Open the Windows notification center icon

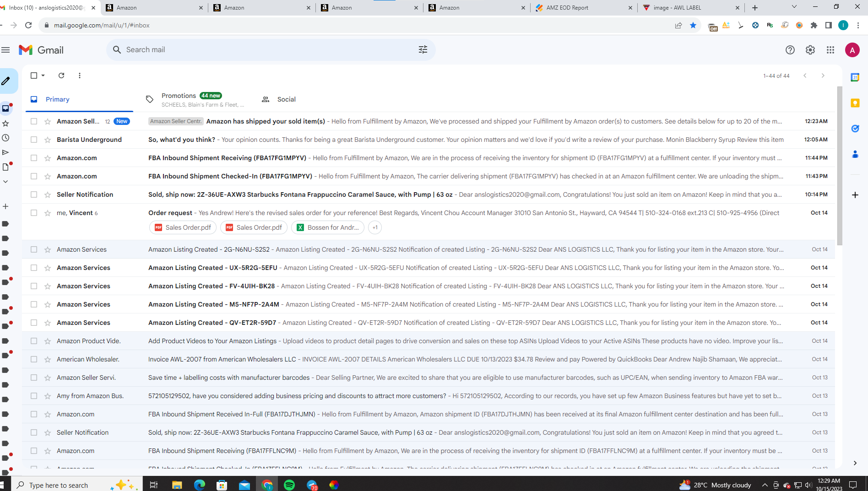[x=853, y=485]
